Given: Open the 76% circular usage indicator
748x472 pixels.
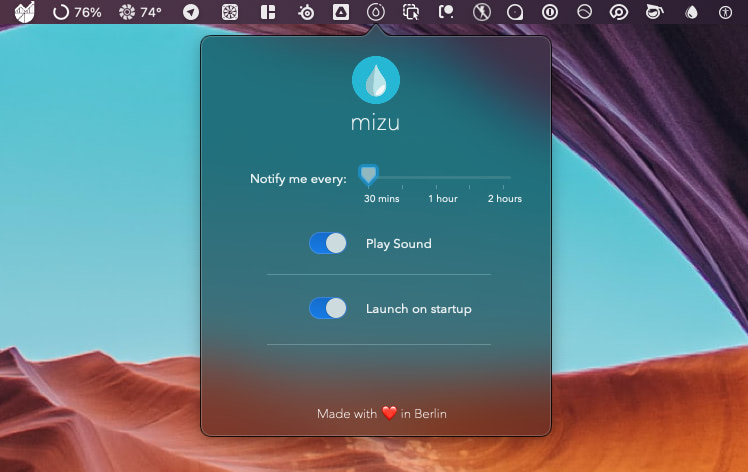Looking at the screenshot, I should [x=77, y=12].
